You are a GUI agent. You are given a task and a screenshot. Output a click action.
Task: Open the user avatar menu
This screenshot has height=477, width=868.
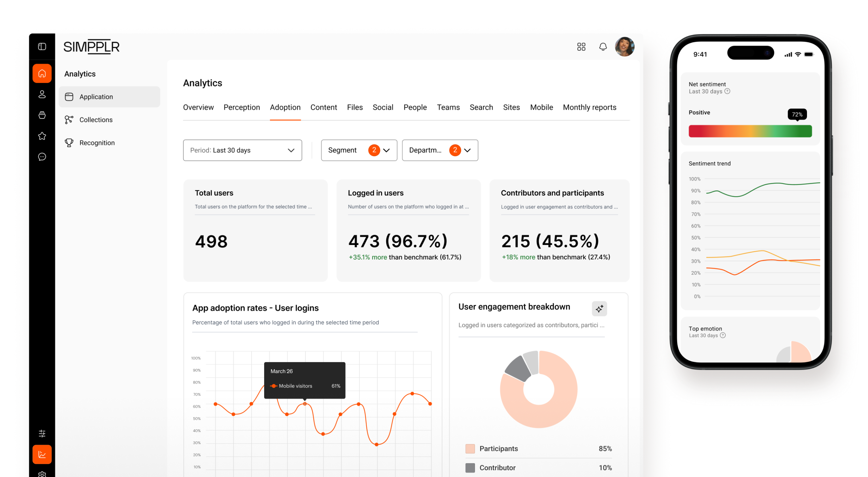625,47
